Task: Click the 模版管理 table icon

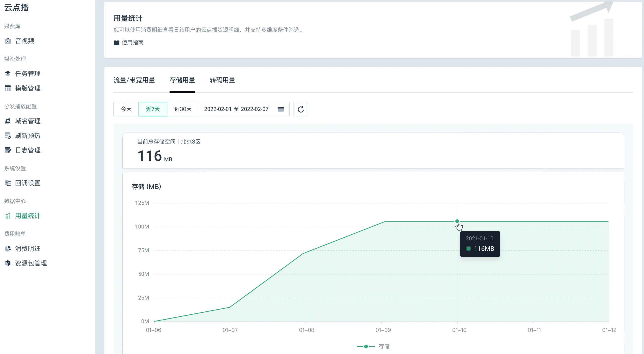Action: coord(8,88)
